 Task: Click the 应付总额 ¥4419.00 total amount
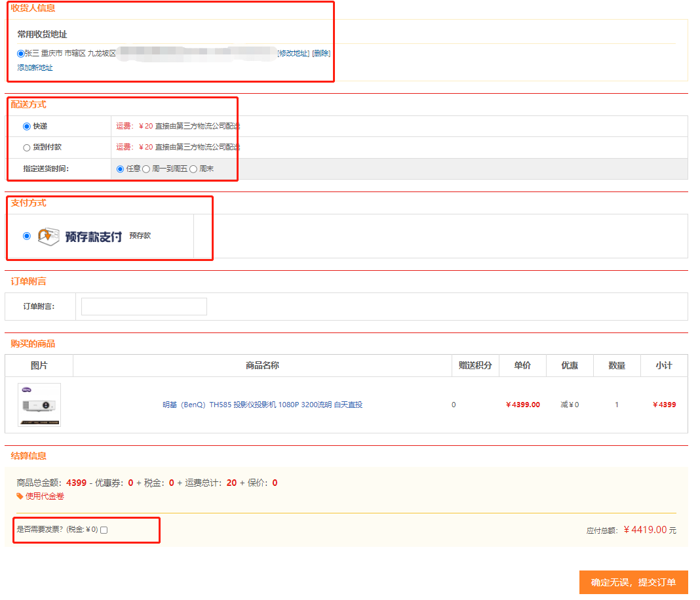pyautogui.click(x=645, y=530)
